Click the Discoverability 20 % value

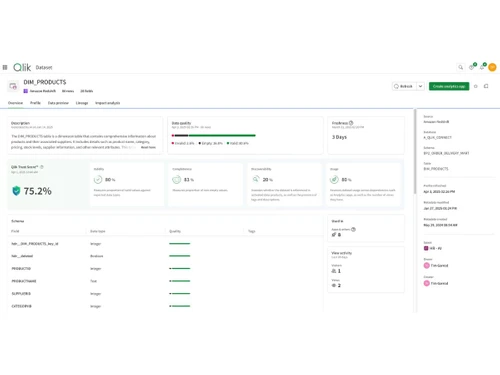[x=268, y=180]
